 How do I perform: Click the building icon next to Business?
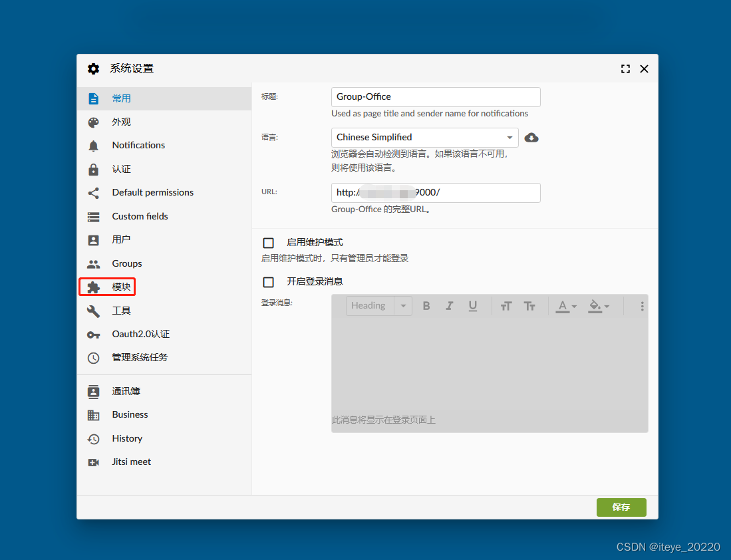[93, 415]
